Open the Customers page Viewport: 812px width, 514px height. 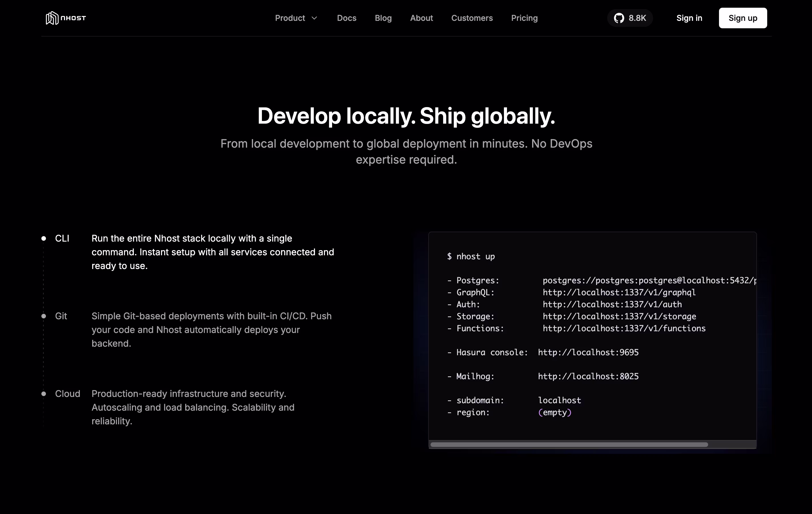[x=472, y=18]
